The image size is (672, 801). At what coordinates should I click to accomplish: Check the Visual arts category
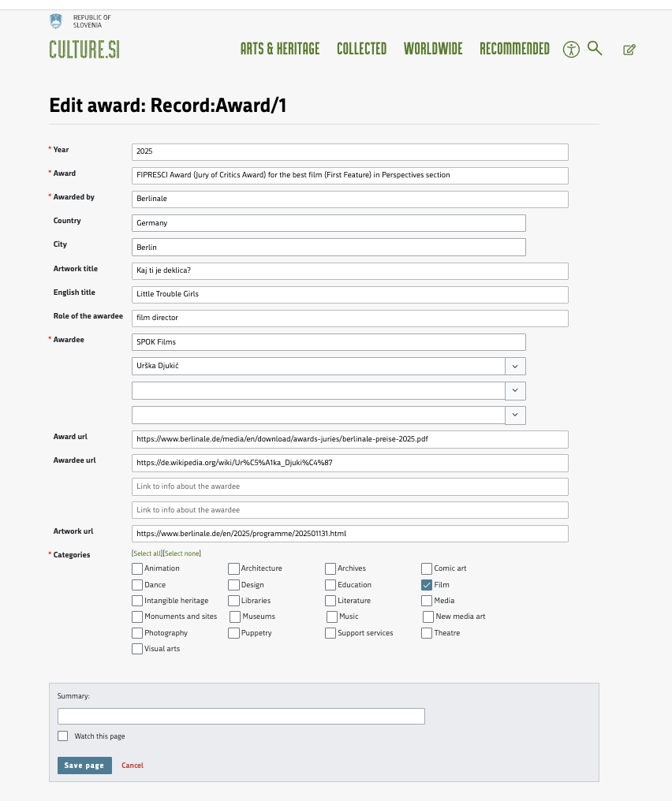pyautogui.click(x=137, y=649)
